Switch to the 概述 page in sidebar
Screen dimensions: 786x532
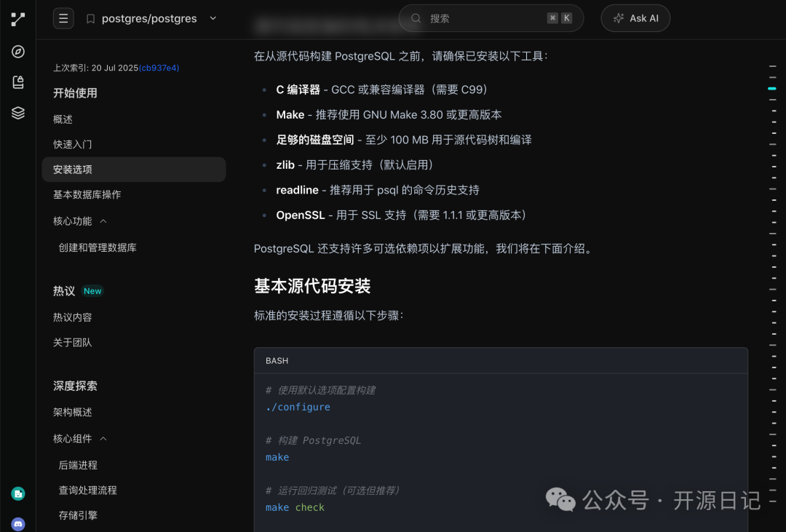coord(62,119)
